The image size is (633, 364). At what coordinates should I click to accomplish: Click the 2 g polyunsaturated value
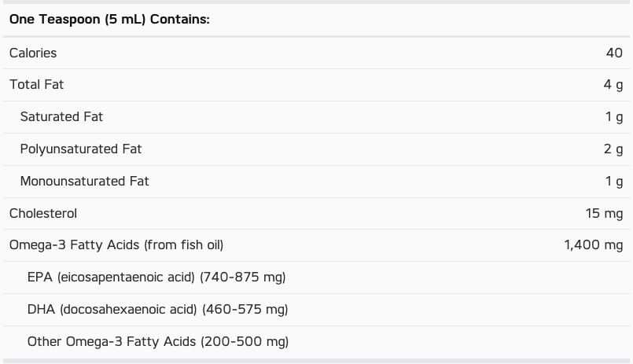coord(613,149)
